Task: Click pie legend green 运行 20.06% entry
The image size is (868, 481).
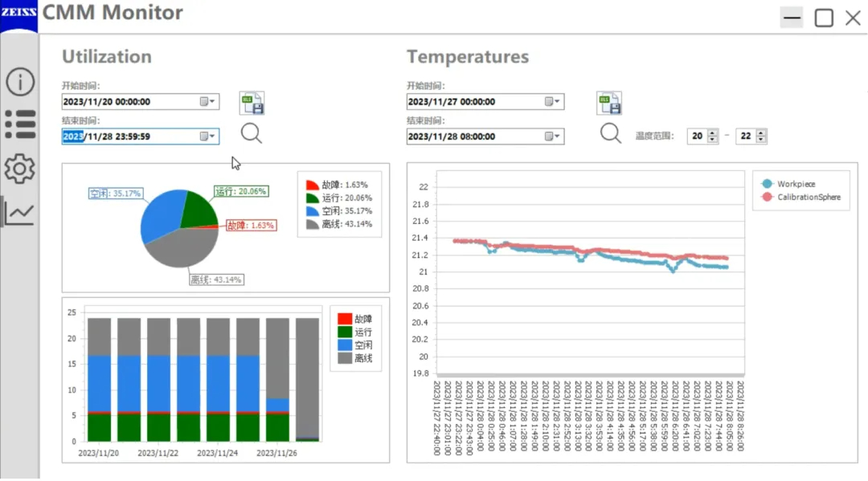Action: point(339,198)
